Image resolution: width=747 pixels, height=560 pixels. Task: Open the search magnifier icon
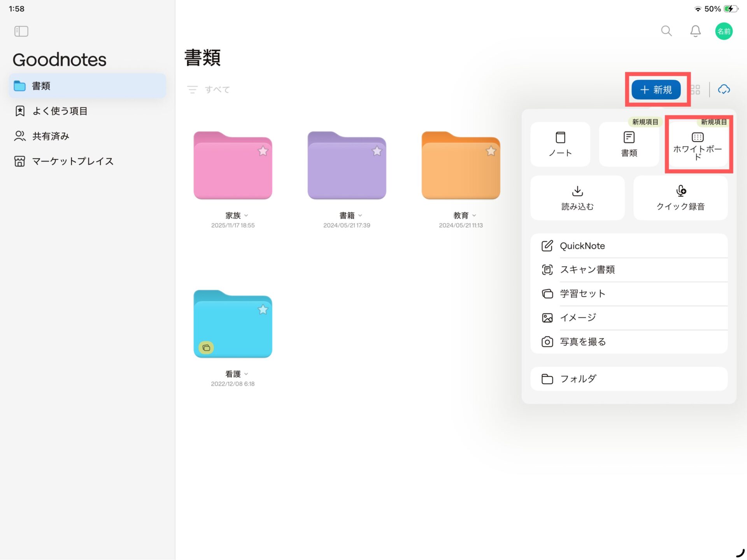pyautogui.click(x=666, y=31)
